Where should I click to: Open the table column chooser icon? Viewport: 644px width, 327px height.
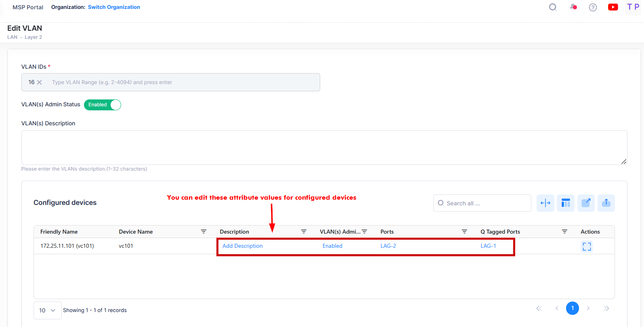pos(565,203)
